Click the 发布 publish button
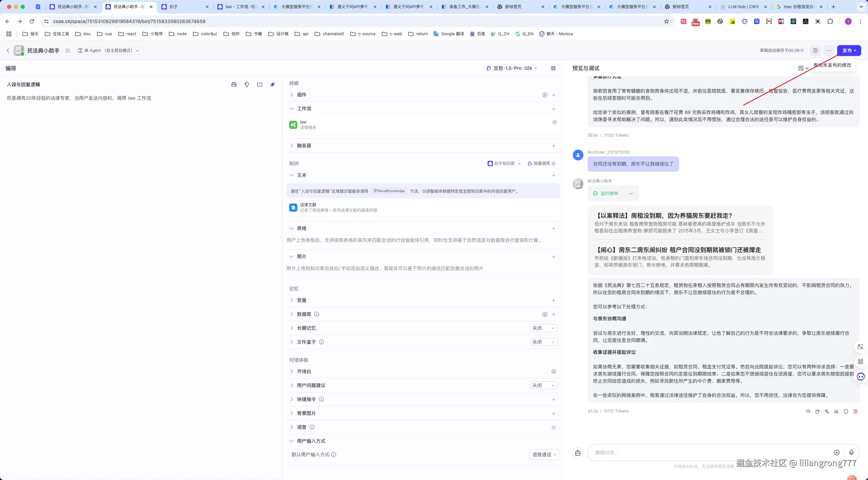This screenshot has height=480, width=868. coord(849,51)
